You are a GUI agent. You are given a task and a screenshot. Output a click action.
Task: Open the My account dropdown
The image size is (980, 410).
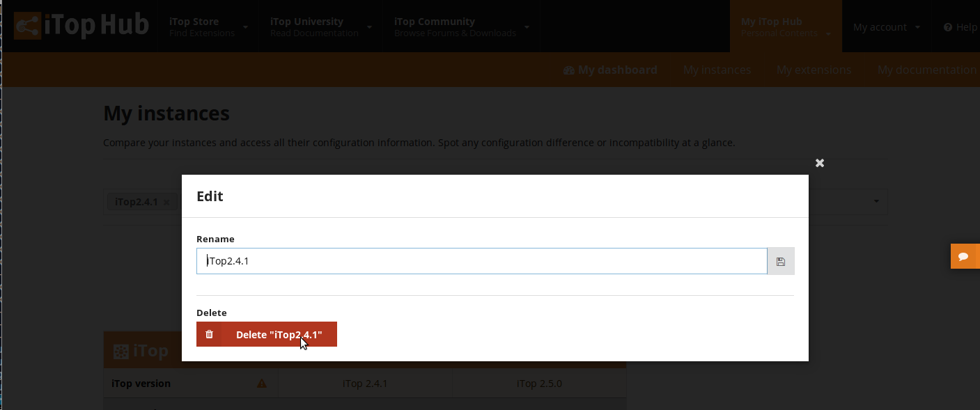(x=886, y=27)
